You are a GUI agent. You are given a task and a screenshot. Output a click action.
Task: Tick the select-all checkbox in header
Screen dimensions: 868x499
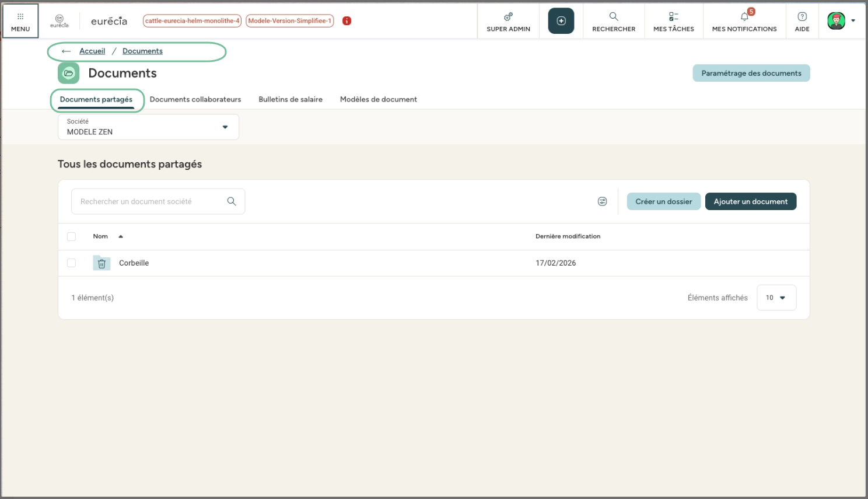[71, 236]
